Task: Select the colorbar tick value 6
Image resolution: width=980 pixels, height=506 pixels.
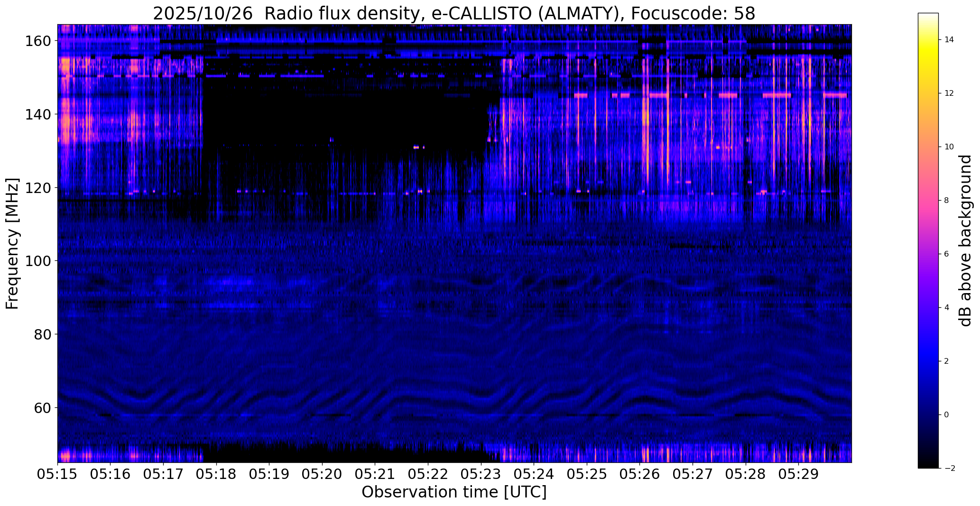Action: click(946, 254)
